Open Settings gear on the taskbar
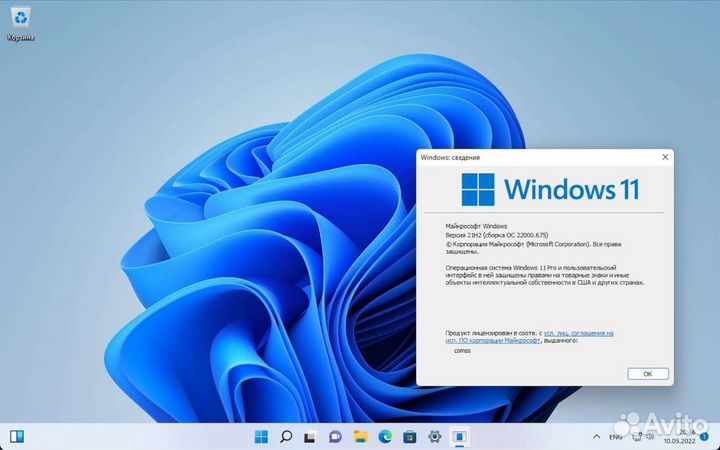 click(x=434, y=436)
